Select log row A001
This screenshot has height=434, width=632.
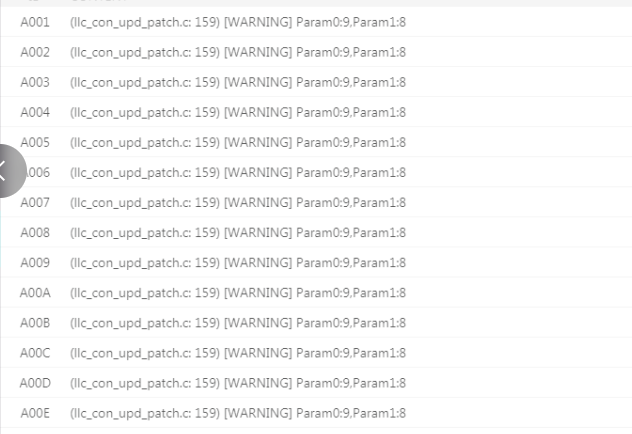[316, 22]
